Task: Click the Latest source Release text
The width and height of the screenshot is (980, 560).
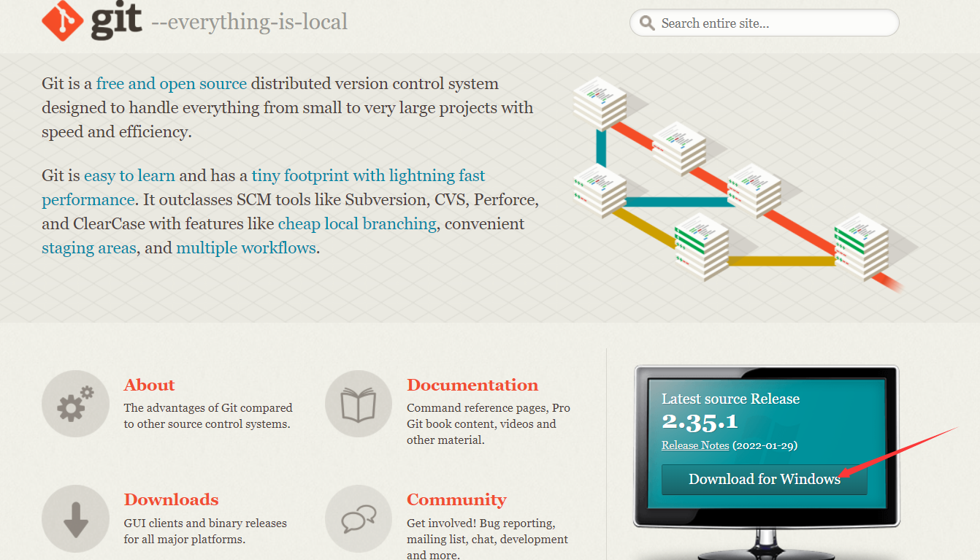Action: tap(730, 399)
